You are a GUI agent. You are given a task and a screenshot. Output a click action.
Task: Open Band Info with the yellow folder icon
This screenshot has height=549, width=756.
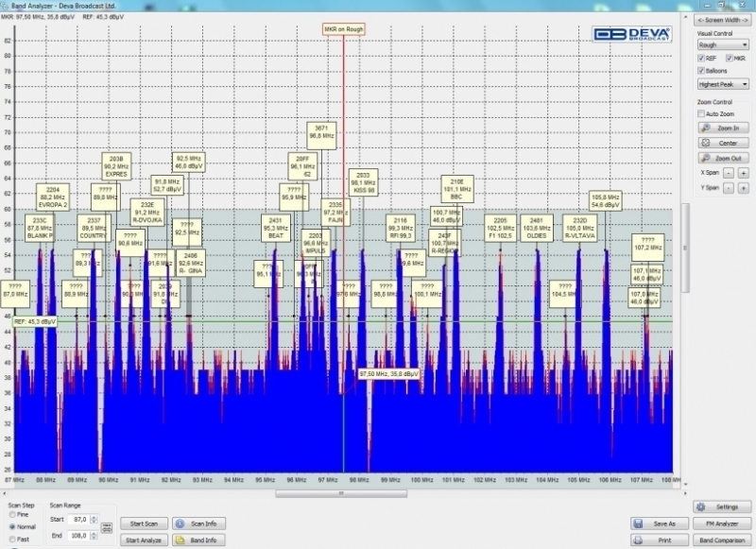[x=198, y=540]
